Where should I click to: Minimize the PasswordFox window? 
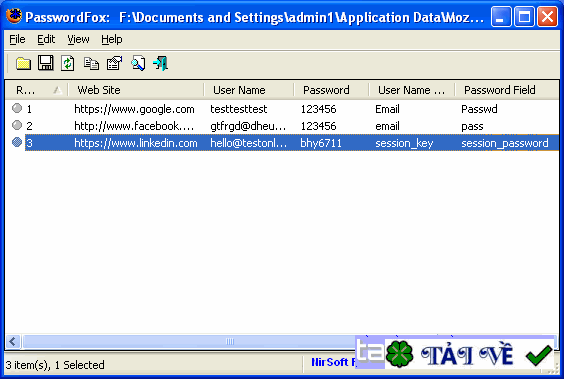(501, 17)
